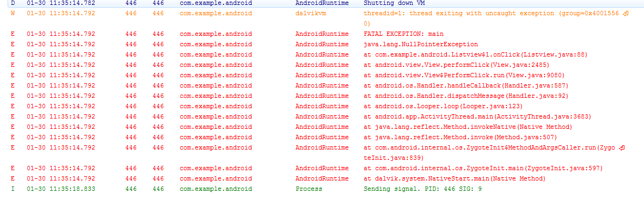The image size is (644, 199).
Task: Click the wrapped 'teInit.java:839)' continuation text
Action: pyautogui.click(x=394, y=158)
